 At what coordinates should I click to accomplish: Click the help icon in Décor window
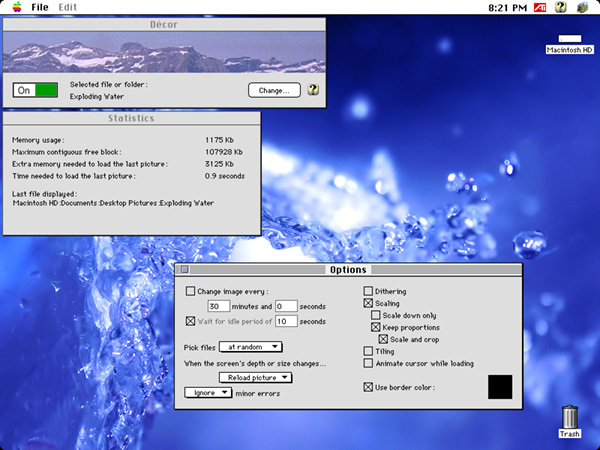click(x=313, y=90)
